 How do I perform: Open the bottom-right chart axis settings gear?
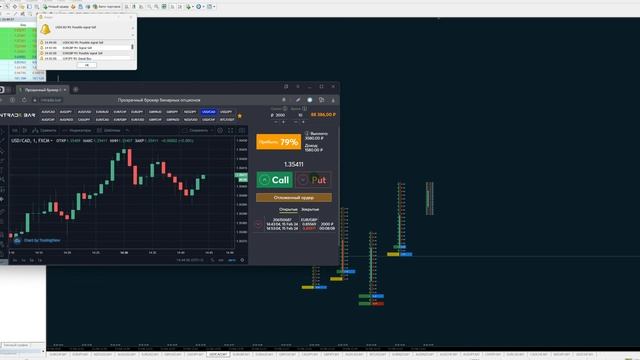(x=242, y=260)
